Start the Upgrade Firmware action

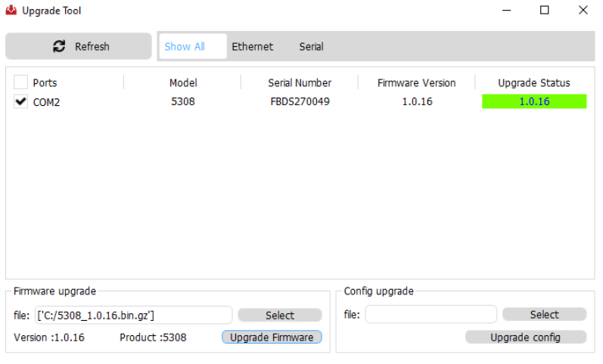272,338
